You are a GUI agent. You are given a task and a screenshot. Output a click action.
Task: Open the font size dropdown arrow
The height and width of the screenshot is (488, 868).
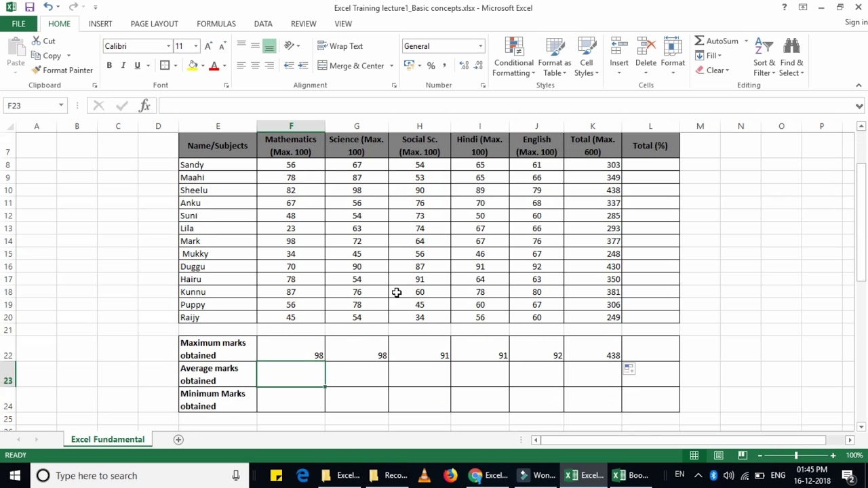pos(196,46)
